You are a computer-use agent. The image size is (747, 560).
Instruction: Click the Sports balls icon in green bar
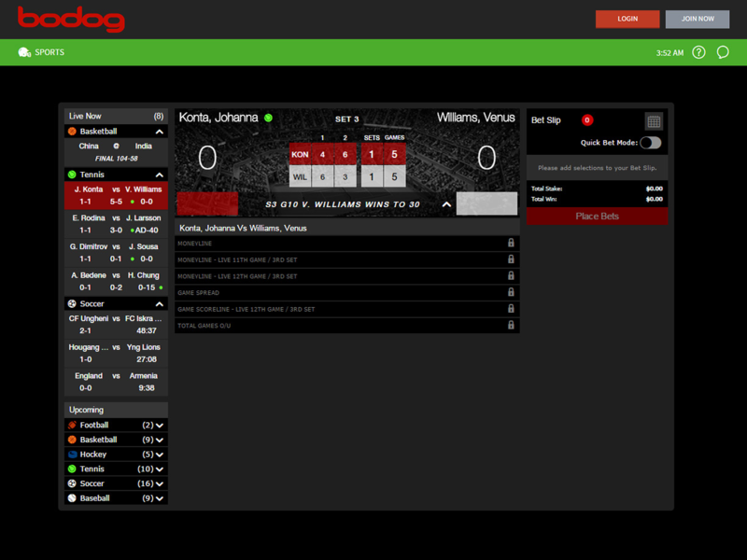(24, 52)
